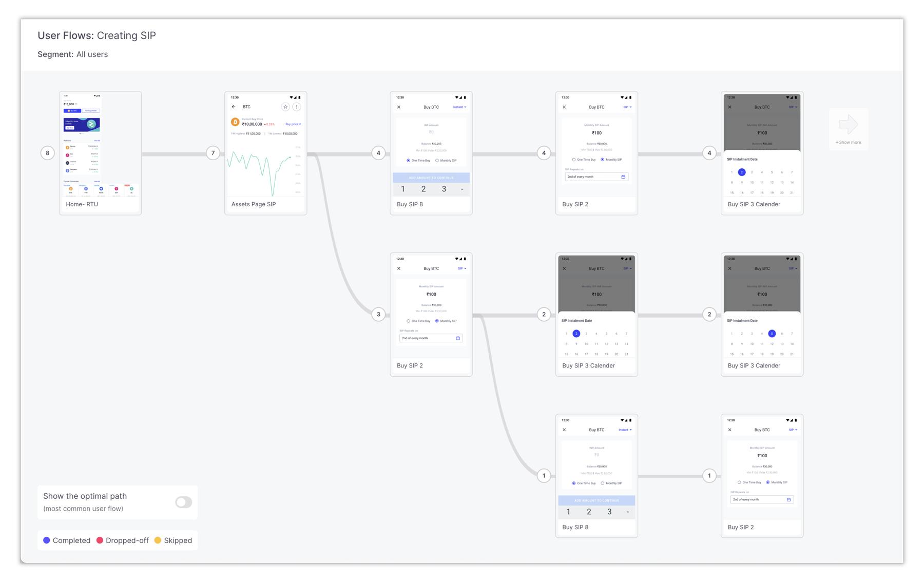Viewport: 924px width, 582px height.
Task: Click 'Buy price' link in Assets Page SIP
Action: coord(293,124)
